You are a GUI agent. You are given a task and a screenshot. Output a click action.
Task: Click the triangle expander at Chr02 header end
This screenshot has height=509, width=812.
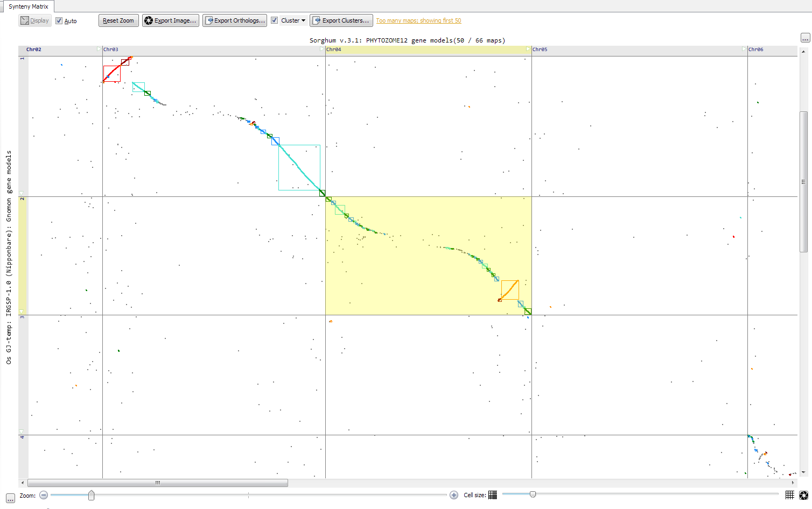coord(99,49)
